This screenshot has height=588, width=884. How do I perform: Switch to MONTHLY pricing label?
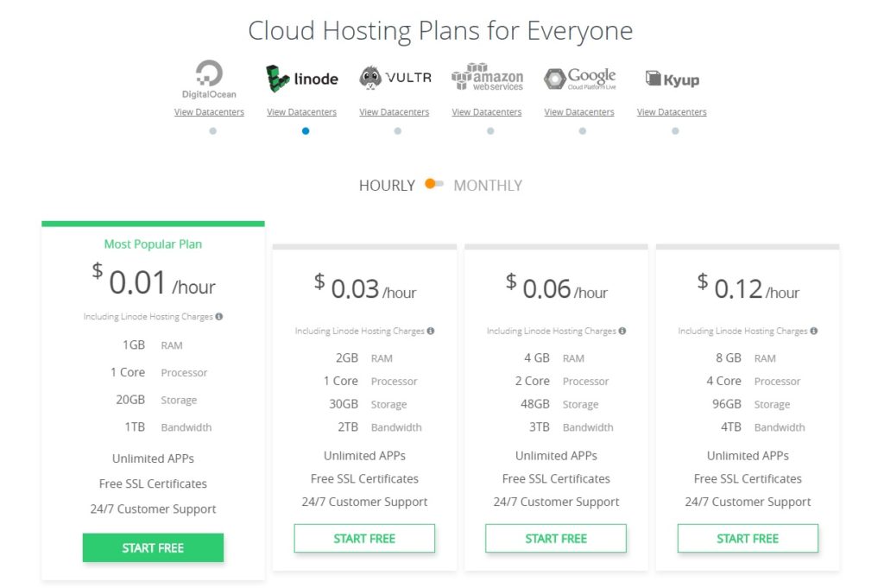click(x=488, y=186)
